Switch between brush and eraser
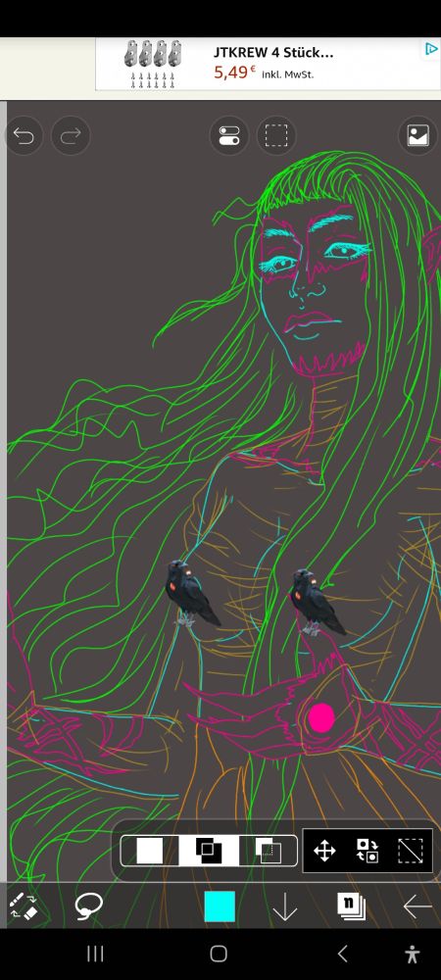This screenshot has height=980, width=441. click(x=24, y=906)
